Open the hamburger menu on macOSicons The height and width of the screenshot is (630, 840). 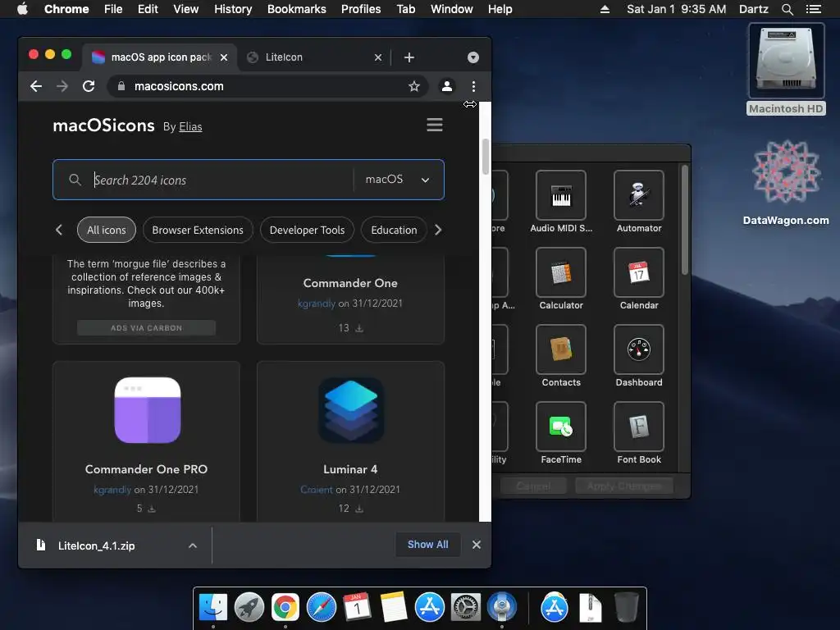435,125
